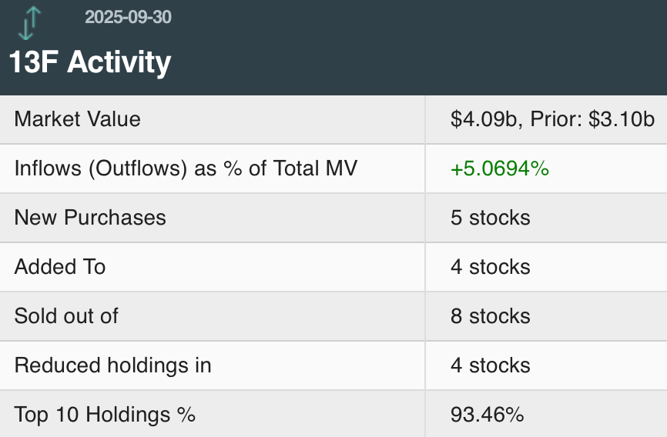667x437 pixels.
Task: Click the 13F Activity heading
Action: [x=90, y=62]
